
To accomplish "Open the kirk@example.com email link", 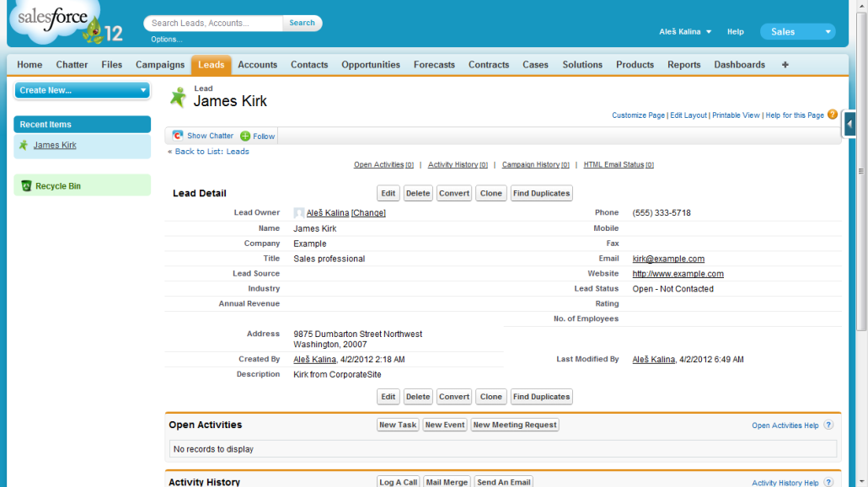I will coord(668,259).
